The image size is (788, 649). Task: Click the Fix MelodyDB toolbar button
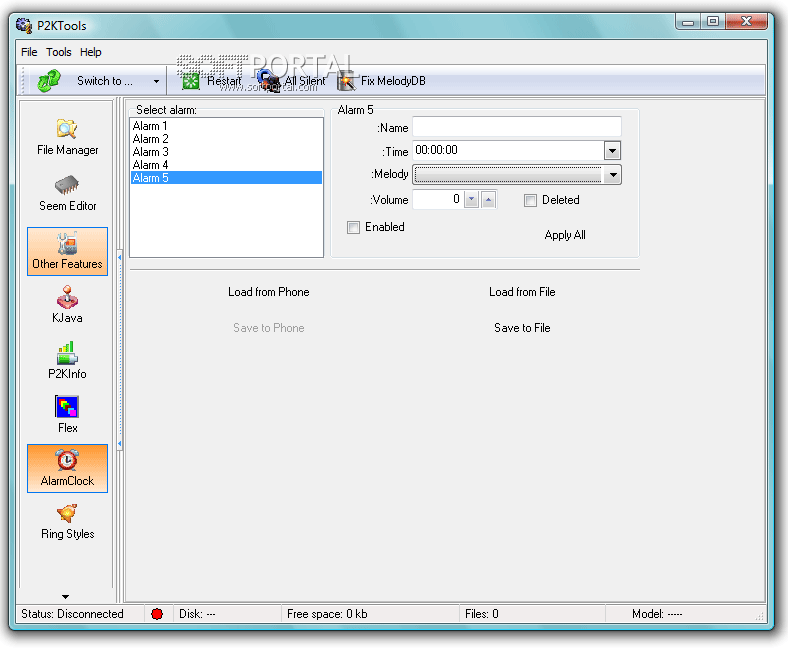(382, 81)
